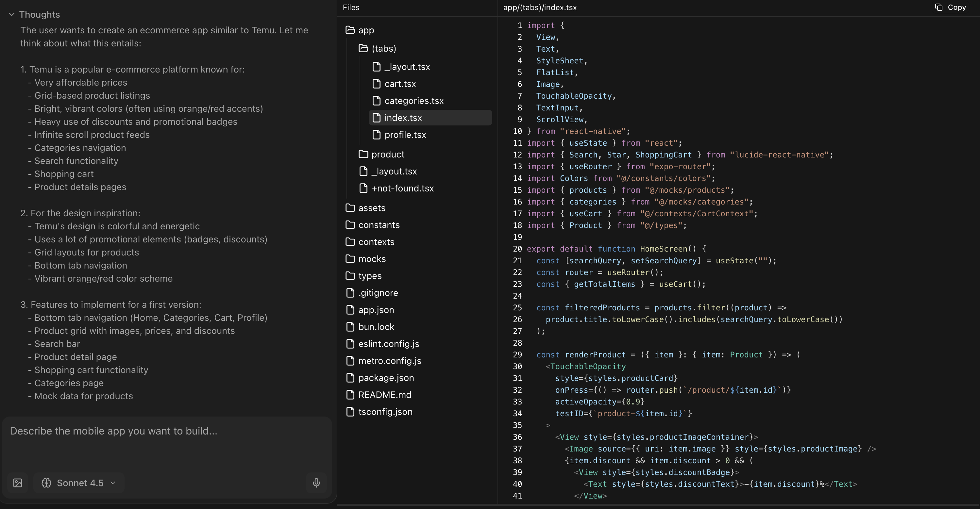Select the highlighted index.tsx file
The height and width of the screenshot is (509, 980).
pos(403,118)
